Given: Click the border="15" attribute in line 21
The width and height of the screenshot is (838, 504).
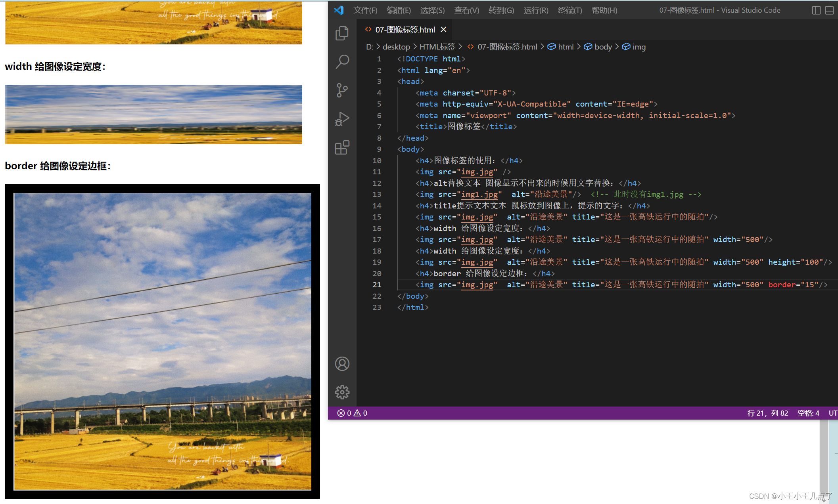Looking at the screenshot, I should click(793, 284).
